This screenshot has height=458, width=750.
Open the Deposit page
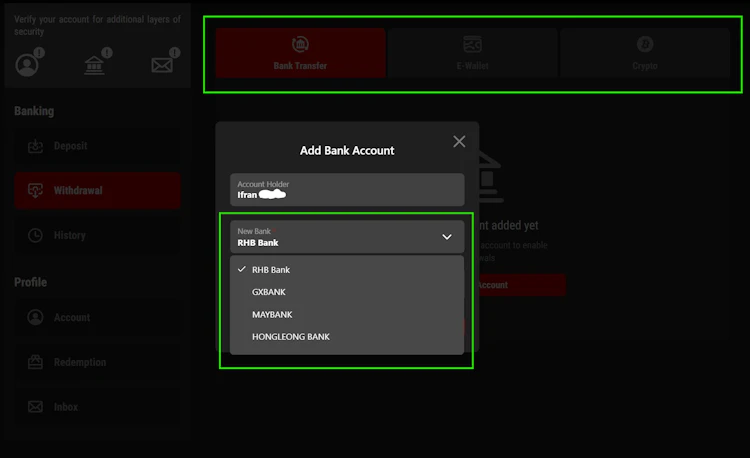(x=98, y=146)
